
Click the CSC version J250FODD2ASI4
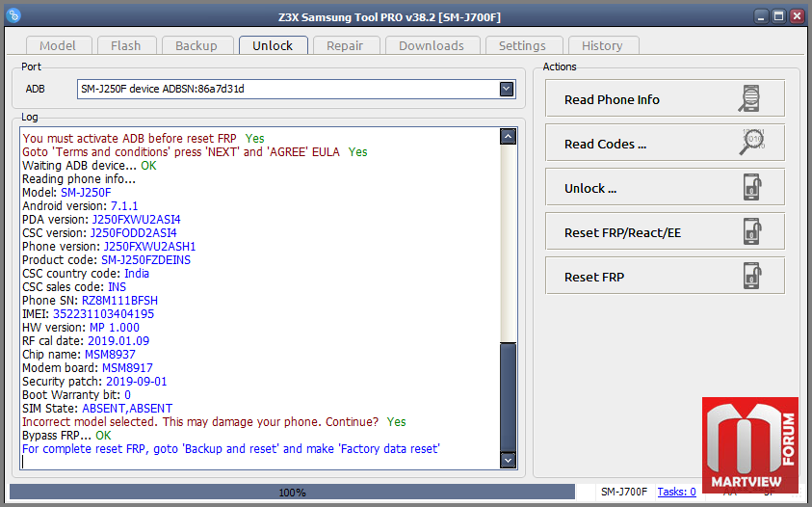pos(134,232)
